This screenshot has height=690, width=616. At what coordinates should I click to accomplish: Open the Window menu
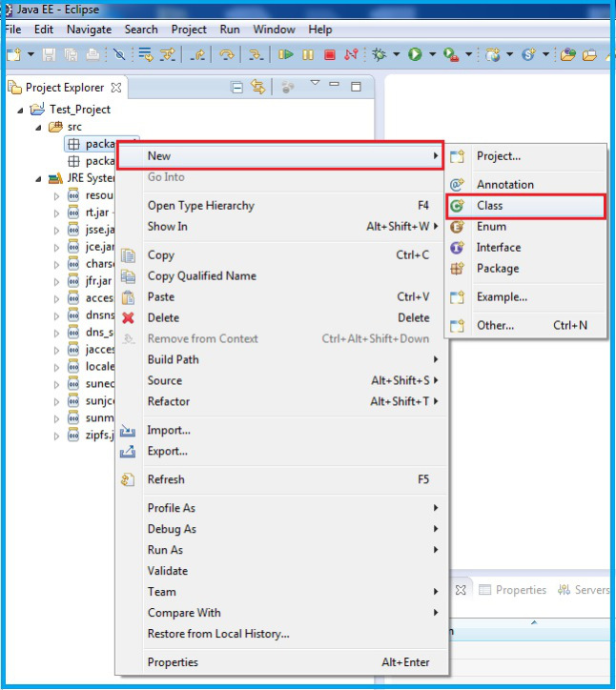[274, 30]
